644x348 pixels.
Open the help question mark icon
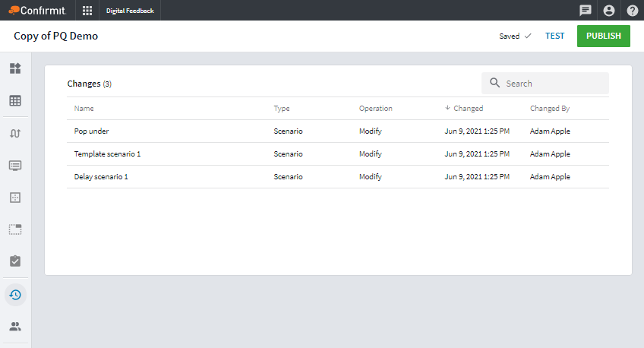click(x=633, y=11)
